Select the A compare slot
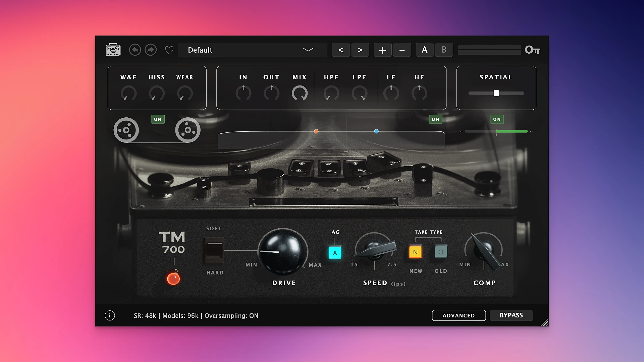The image size is (644, 362). (425, 50)
